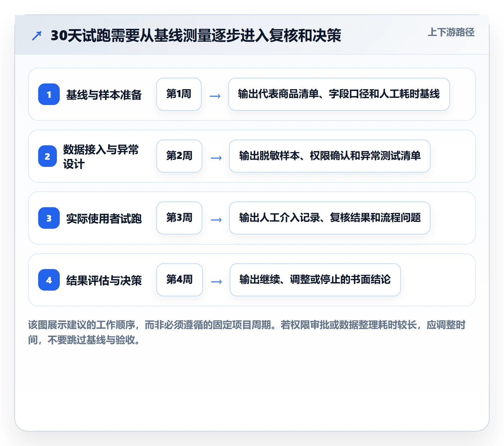Click the 上下游路径 label in the header
This screenshot has height=446, width=504.
coord(451,32)
